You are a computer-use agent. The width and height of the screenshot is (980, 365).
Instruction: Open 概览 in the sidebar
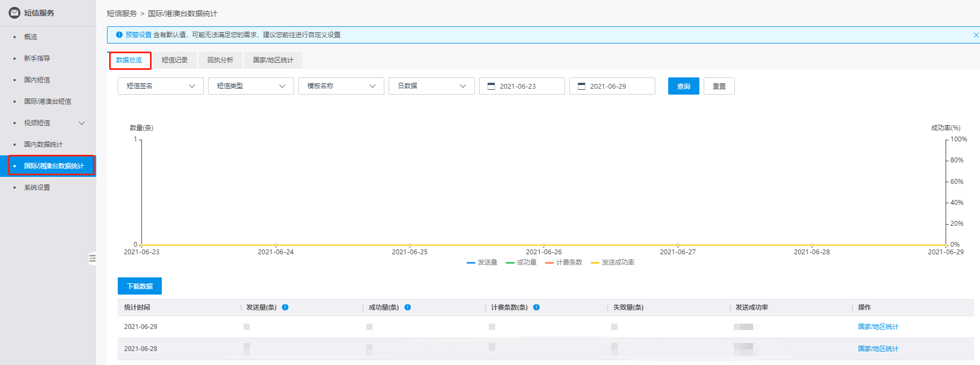[31, 37]
